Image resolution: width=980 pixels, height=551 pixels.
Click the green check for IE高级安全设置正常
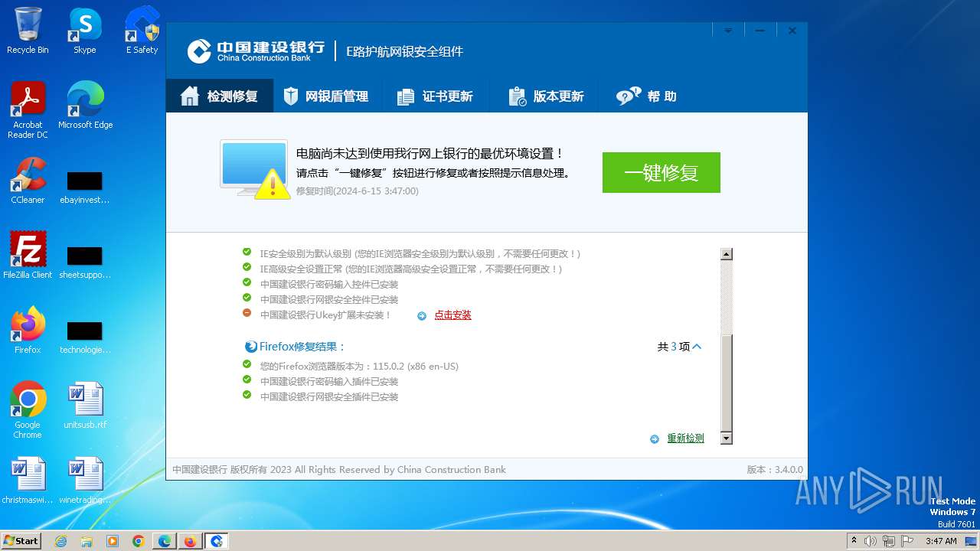[x=247, y=267]
